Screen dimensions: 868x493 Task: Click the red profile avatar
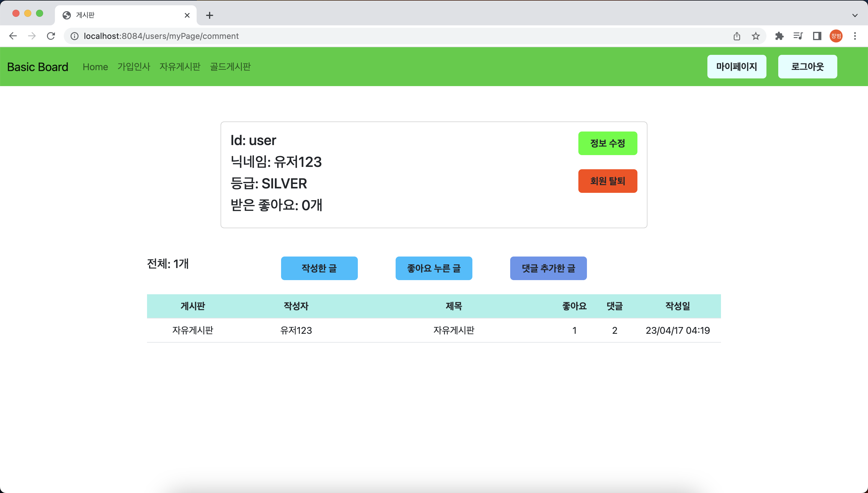(x=836, y=36)
